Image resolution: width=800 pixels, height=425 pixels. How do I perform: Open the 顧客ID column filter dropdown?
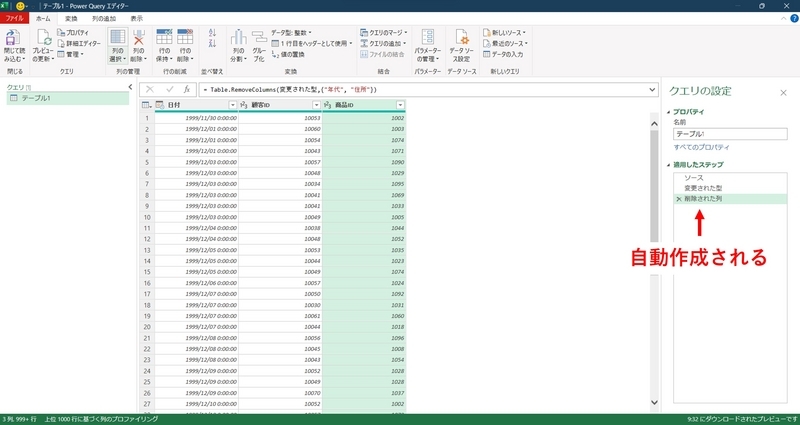click(x=316, y=105)
